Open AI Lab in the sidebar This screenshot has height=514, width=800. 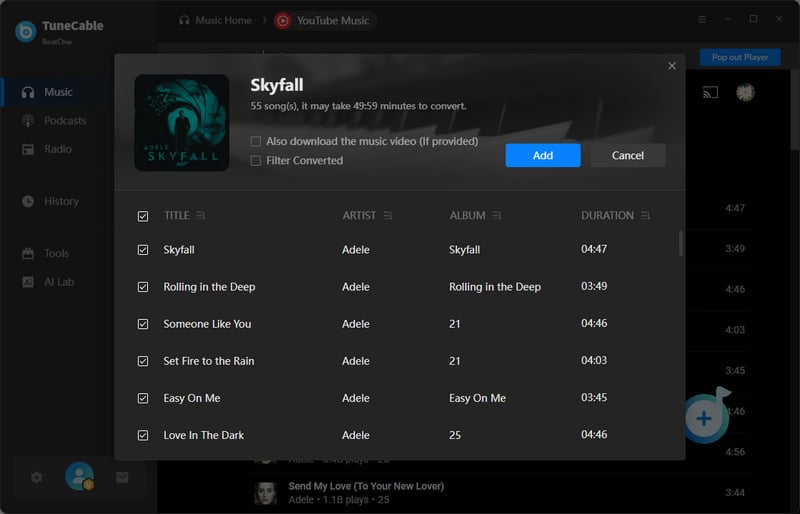[x=48, y=282]
